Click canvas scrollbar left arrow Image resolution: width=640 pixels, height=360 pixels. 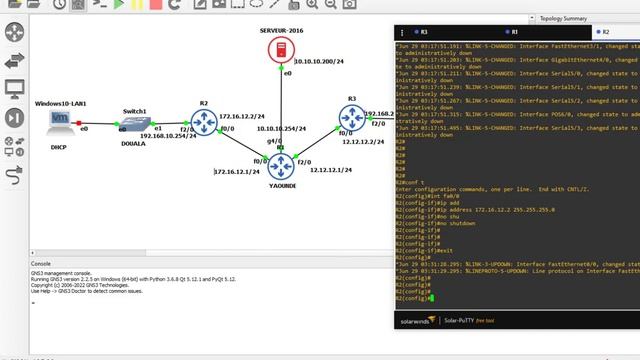[33, 253]
